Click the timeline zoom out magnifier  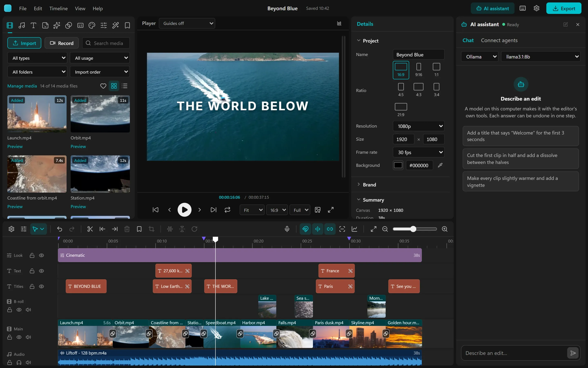pyautogui.click(x=385, y=229)
